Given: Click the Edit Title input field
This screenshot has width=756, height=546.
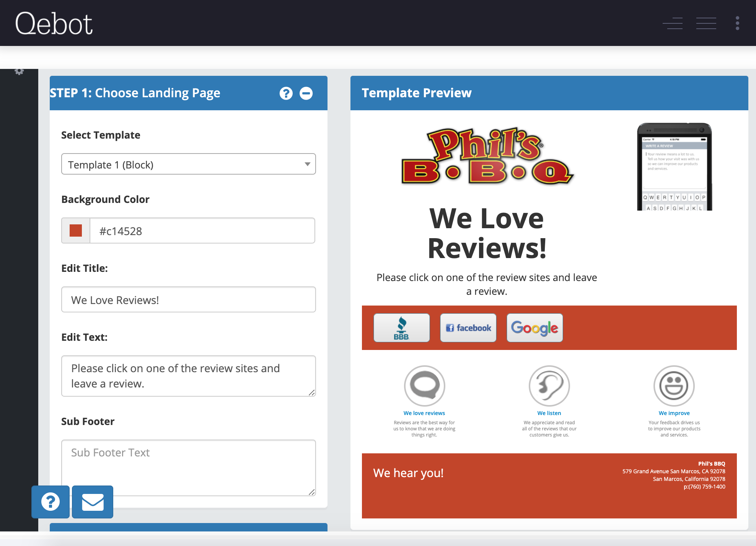Looking at the screenshot, I should click(x=189, y=300).
